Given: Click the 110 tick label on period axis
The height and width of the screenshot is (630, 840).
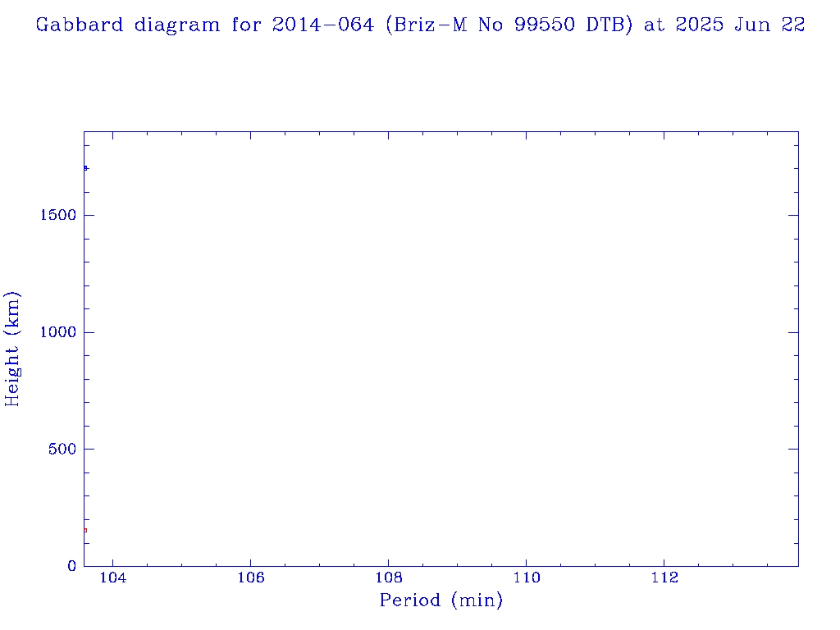Looking at the screenshot, I should [526, 578].
